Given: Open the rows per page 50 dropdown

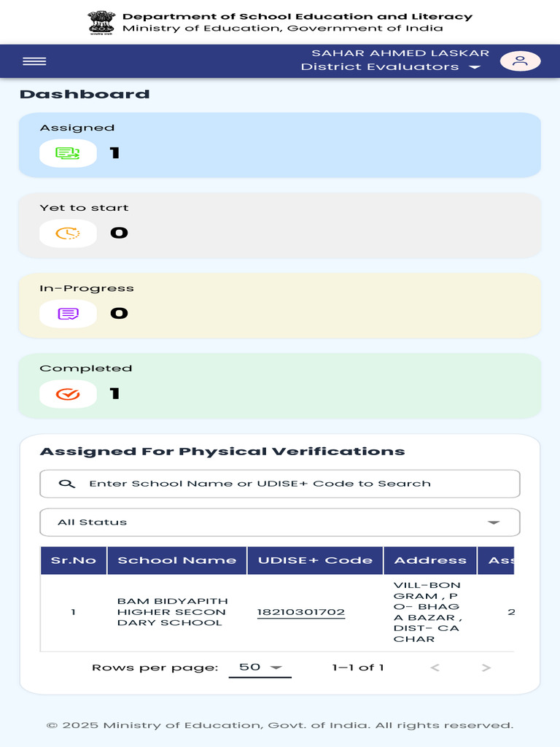Looking at the screenshot, I should (260, 667).
